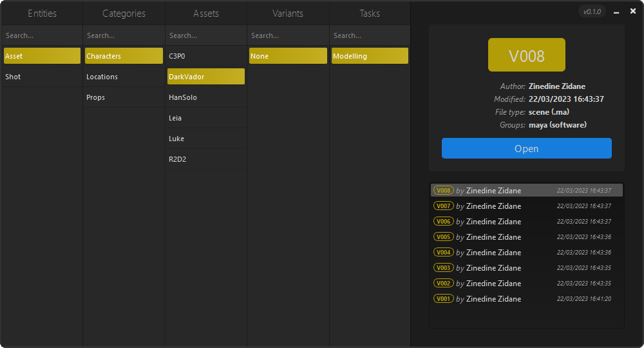The width and height of the screenshot is (644, 348).
Task: Pick version V004 by Zinedine Zidane
Action: (x=526, y=253)
